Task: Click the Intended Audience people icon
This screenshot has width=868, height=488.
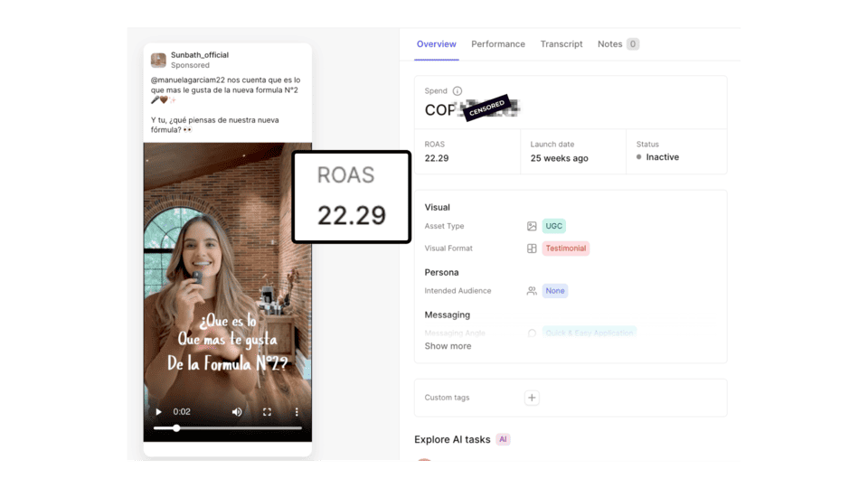Action: point(532,290)
